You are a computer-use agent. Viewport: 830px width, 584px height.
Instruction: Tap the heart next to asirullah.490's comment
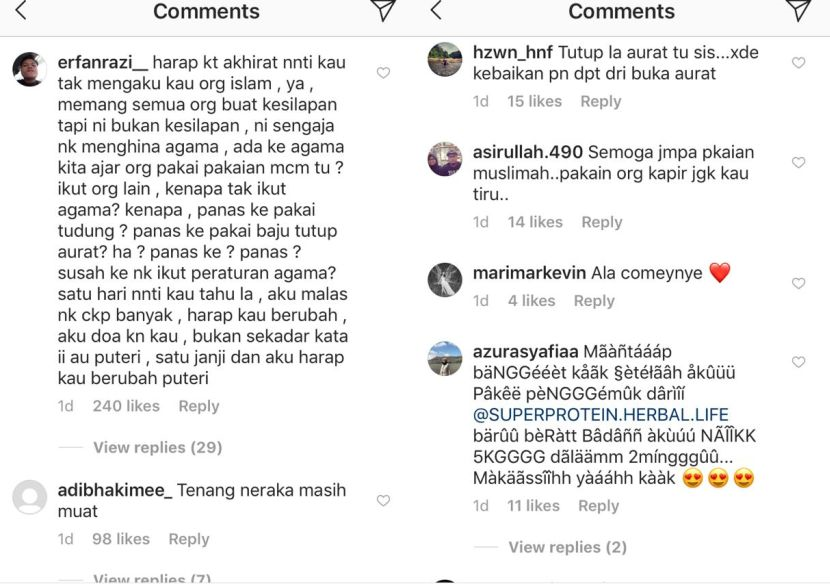tap(798, 162)
